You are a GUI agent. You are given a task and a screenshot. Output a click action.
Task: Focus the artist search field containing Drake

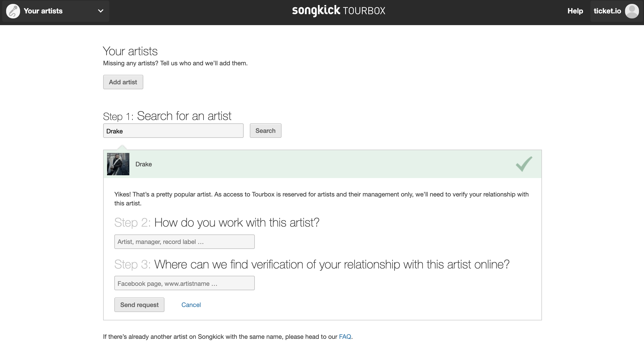coord(173,131)
